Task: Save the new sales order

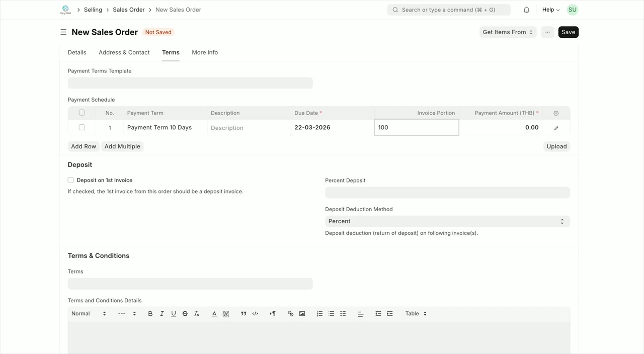Action: 568,32
